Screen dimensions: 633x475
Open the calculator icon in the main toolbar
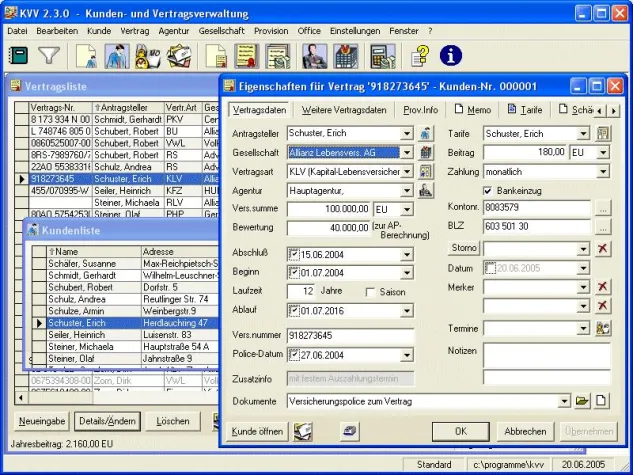point(382,56)
